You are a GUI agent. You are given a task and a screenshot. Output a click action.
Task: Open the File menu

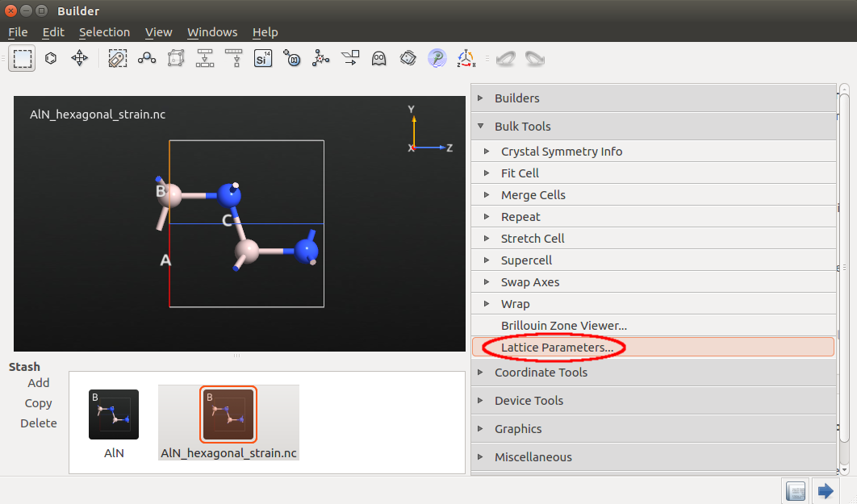pyautogui.click(x=18, y=32)
